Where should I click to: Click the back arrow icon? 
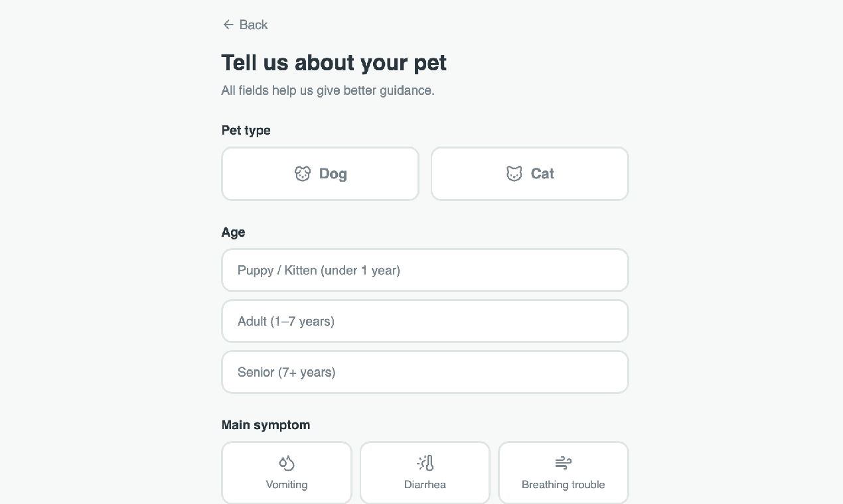point(228,25)
